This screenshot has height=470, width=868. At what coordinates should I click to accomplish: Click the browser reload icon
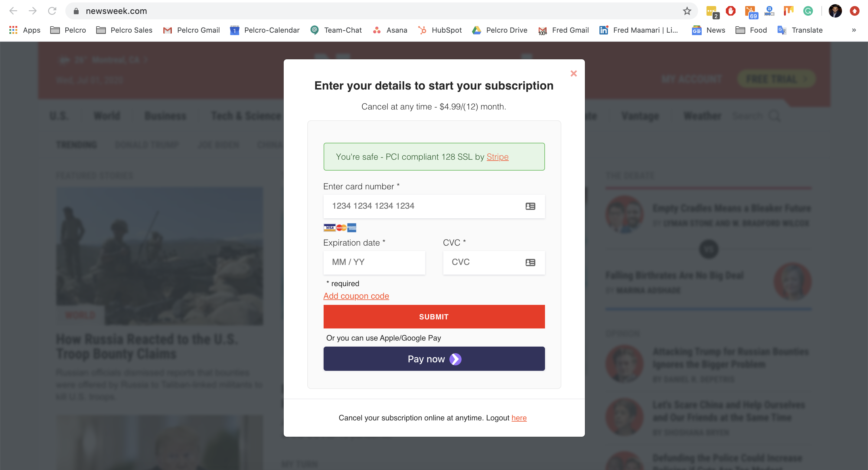(52, 11)
